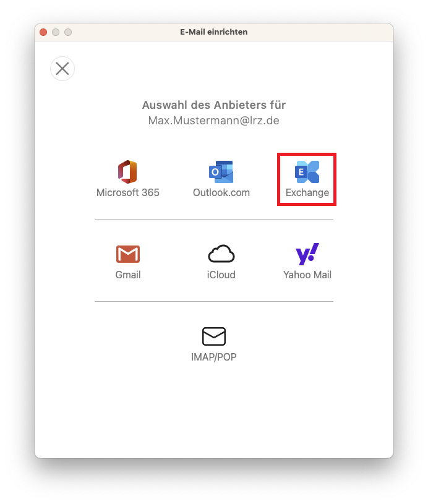Click the "Gmail" text label
428x504 pixels.
tap(128, 275)
